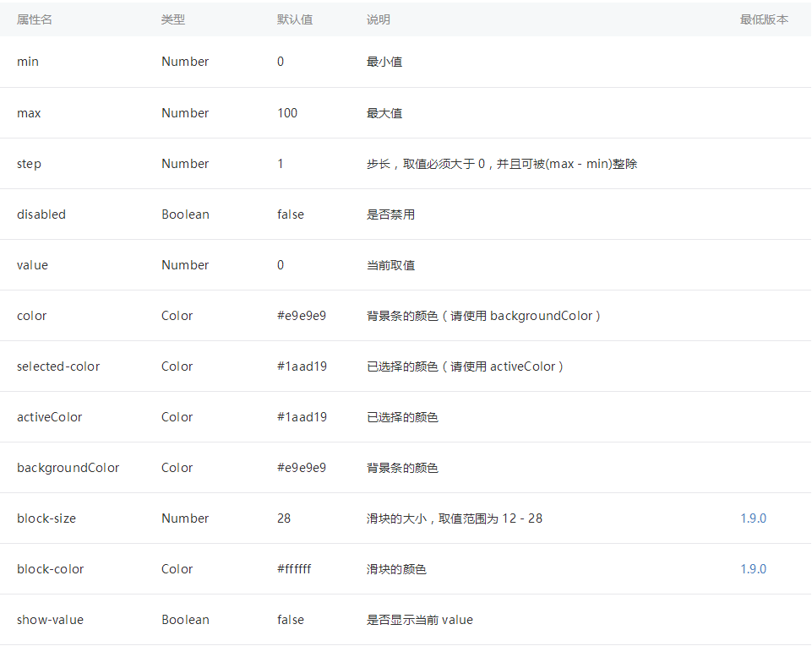Click the description 是否显示当前 value

419,620
